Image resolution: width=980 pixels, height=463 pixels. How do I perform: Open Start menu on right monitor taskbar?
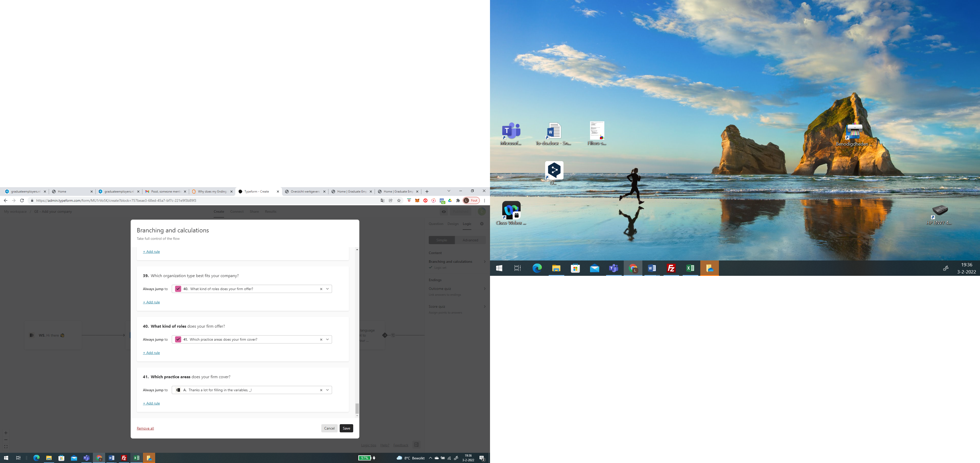tap(499, 268)
